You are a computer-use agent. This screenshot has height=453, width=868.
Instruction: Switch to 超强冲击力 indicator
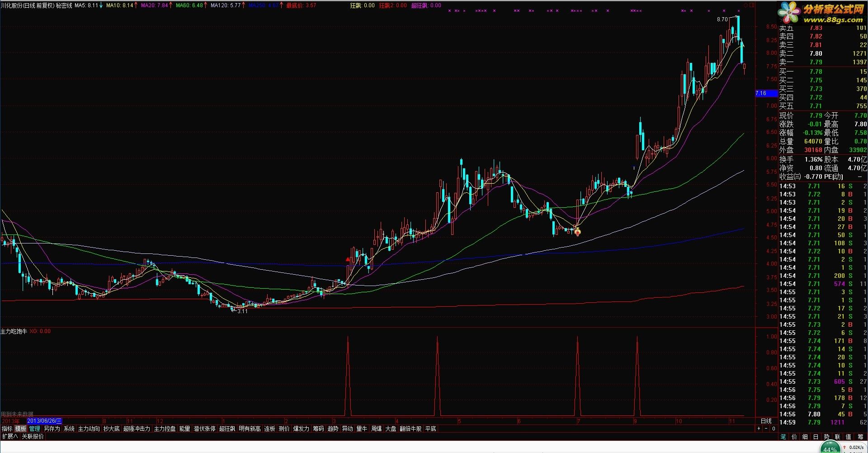pyautogui.click(x=137, y=429)
